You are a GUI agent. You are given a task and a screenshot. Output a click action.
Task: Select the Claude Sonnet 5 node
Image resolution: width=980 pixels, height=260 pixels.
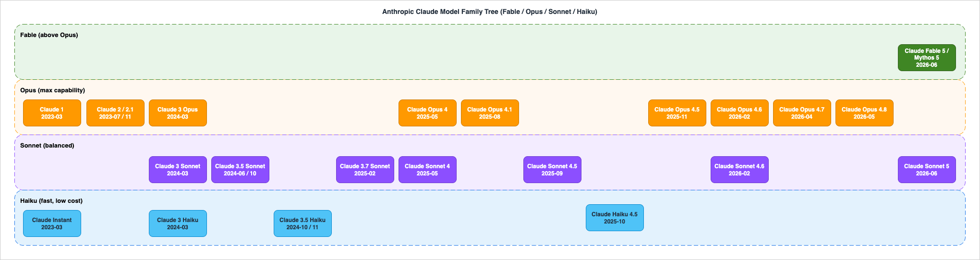point(927,170)
